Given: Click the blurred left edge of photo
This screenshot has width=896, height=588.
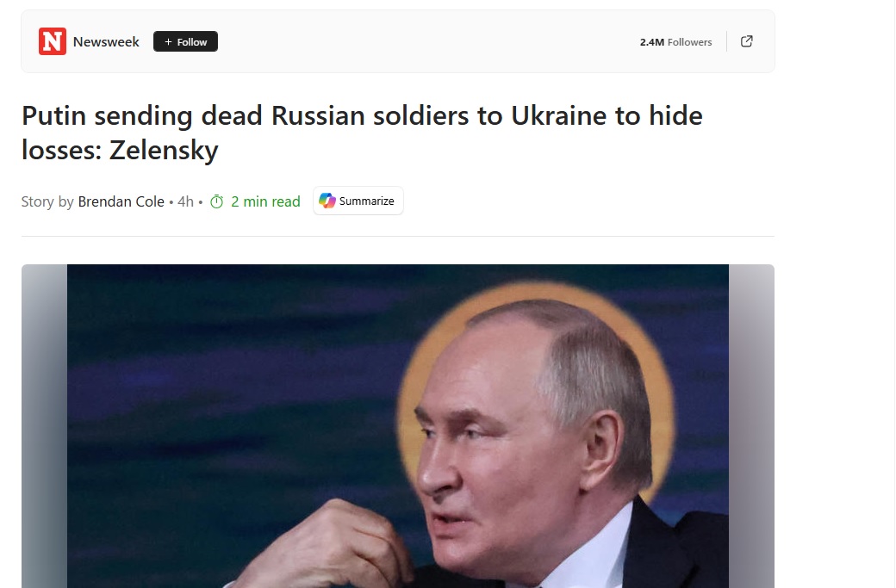Looking at the screenshot, I should tap(45, 426).
